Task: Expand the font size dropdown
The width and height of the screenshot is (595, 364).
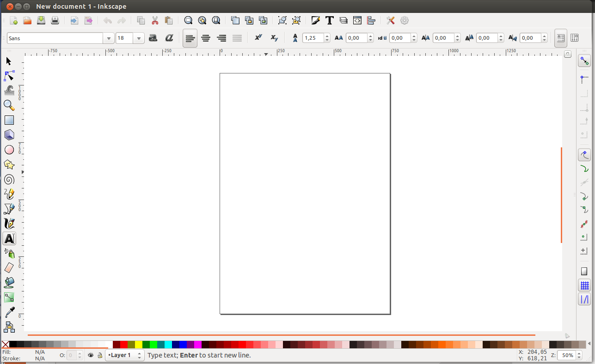Action: coord(139,38)
